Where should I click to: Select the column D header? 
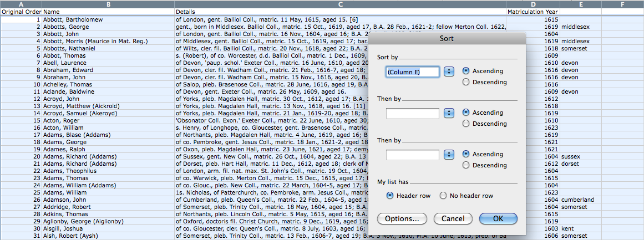click(x=533, y=4)
